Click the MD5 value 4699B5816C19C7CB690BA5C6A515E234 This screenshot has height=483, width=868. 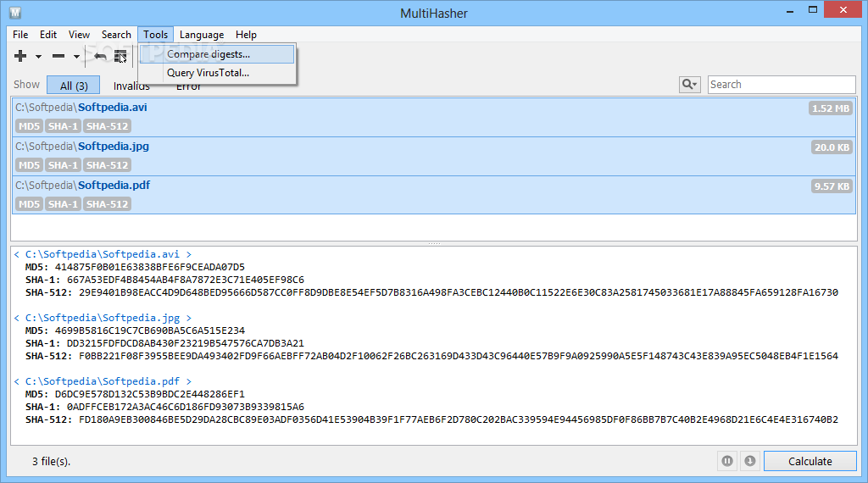(149, 330)
